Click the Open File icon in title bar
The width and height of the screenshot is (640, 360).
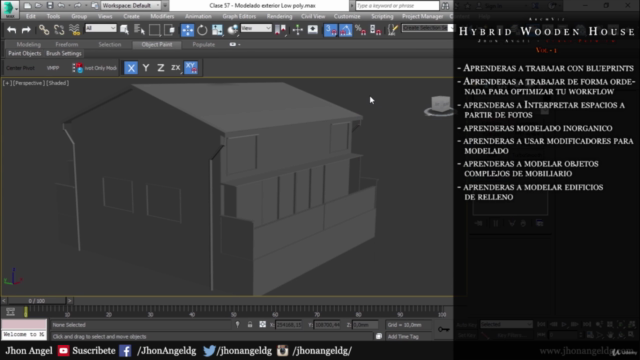(38, 6)
